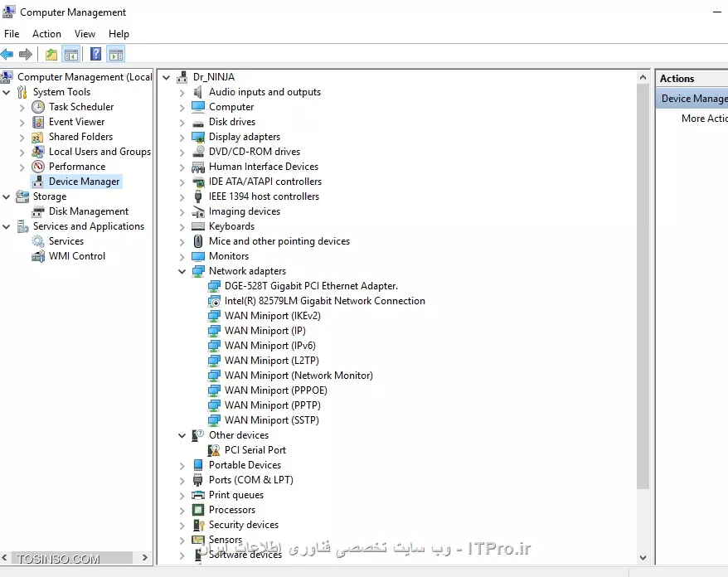The image size is (728, 577).
Task: Click the Imaging devices icon
Action: [198, 212]
